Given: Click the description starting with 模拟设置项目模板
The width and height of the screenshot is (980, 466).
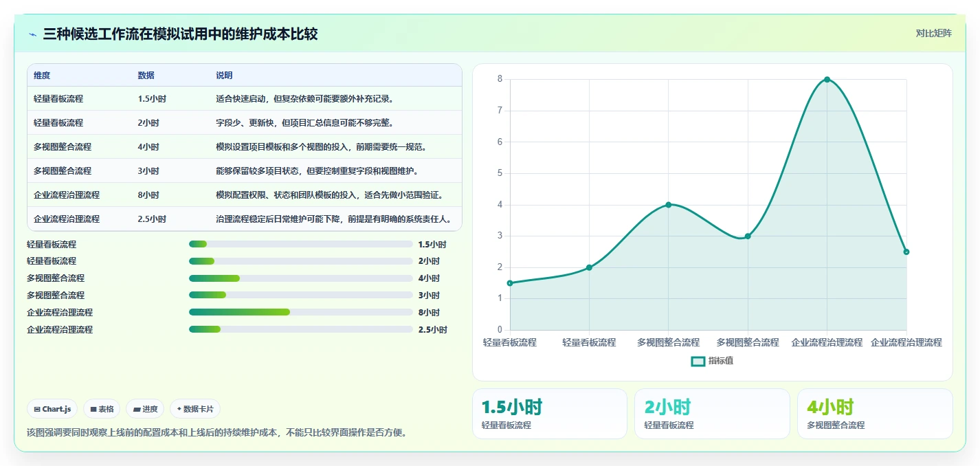Looking at the screenshot, I should click(323, 147).
